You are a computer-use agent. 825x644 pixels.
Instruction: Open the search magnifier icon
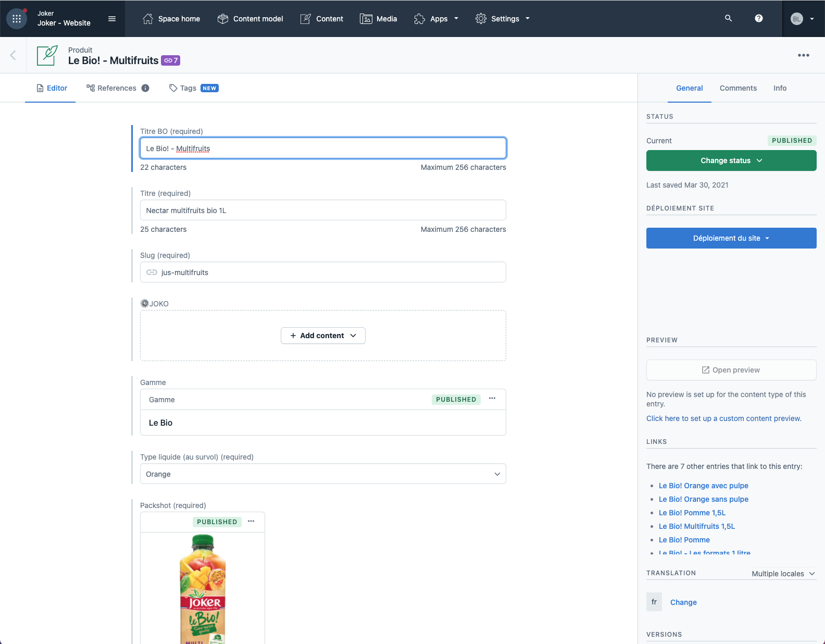(729, 18)
